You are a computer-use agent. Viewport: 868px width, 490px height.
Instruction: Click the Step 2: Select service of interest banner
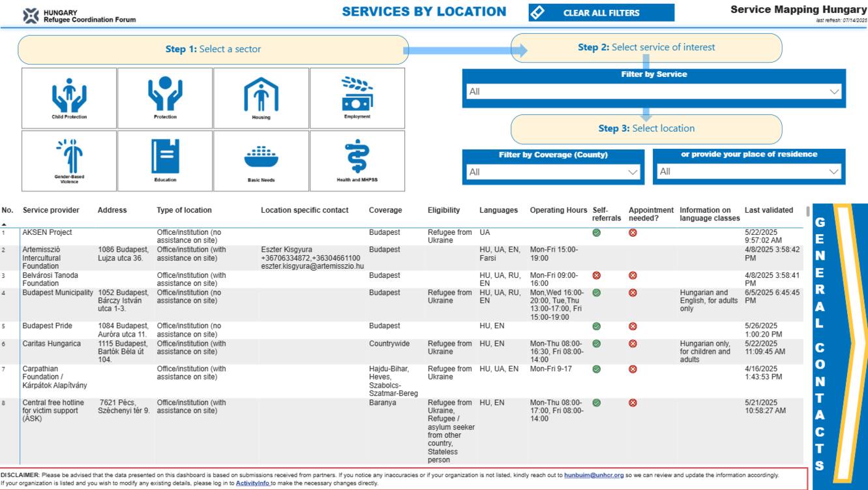pyautogui.click(x=646, y=48)
